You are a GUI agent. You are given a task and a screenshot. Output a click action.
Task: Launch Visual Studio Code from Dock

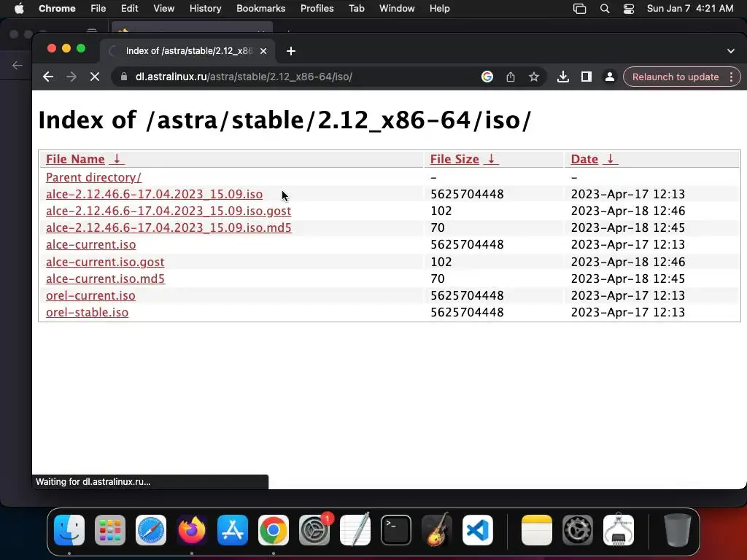(x=478, y=530)
